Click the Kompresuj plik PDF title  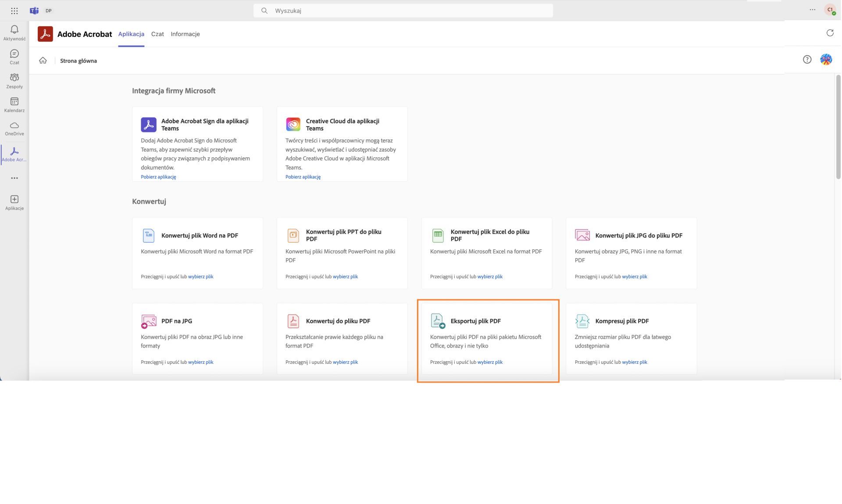622,321
